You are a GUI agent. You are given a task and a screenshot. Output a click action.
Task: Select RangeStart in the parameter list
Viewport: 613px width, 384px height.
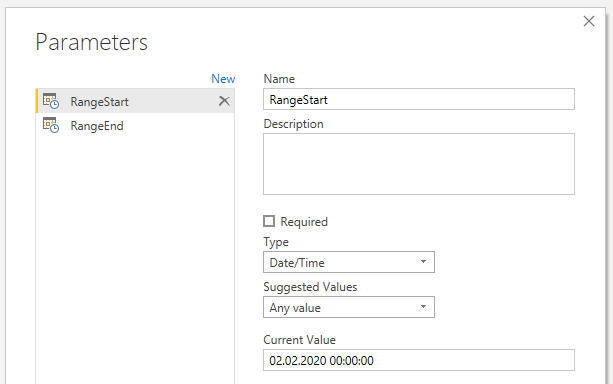(x=135, y=101)
